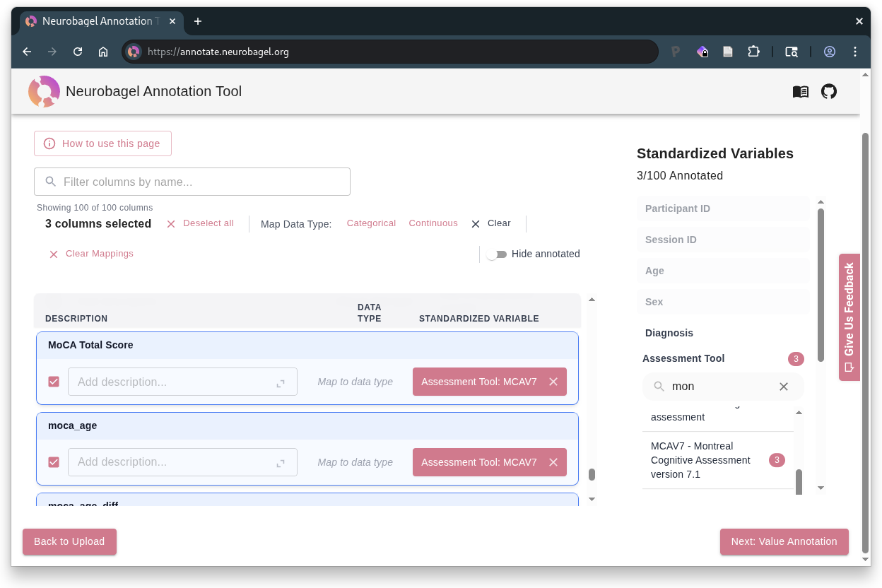The image size is (882, 588).
Task: Uncheck the moca_age row checkbox
Action: tap(54, 462)
